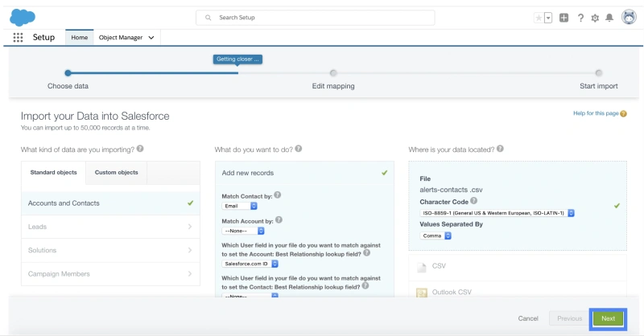Screen dimensions: 644x336
Task: Show help for Account Best Relationship lookup
Action: click(367, 252)
